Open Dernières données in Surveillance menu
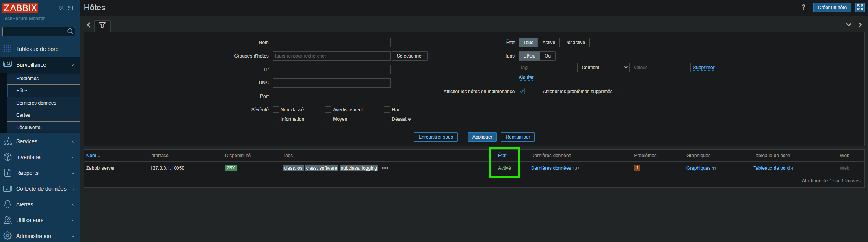 tap(36, 103)
